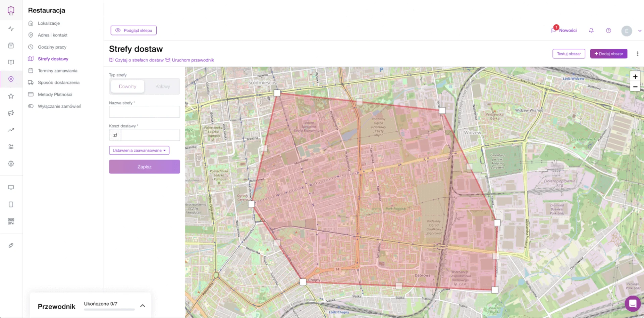
Task: Click the Nazwa strefy input field
Action: 144,112
